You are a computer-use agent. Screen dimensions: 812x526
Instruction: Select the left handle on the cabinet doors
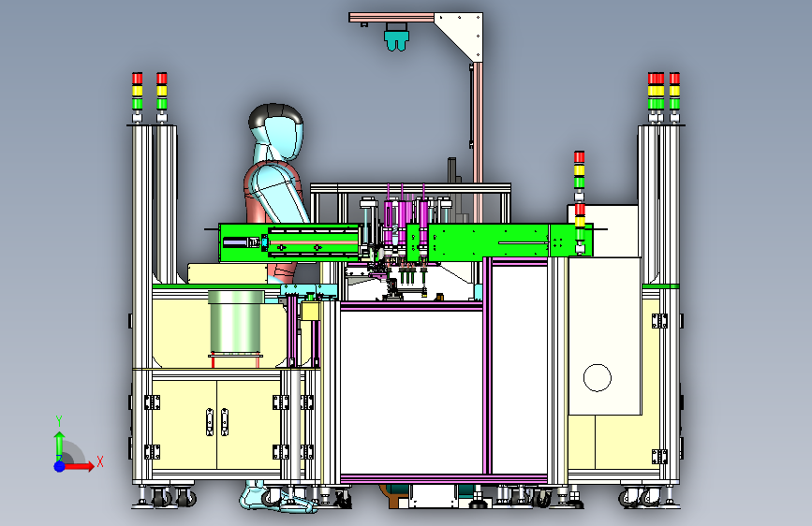(x=210, y=422)
